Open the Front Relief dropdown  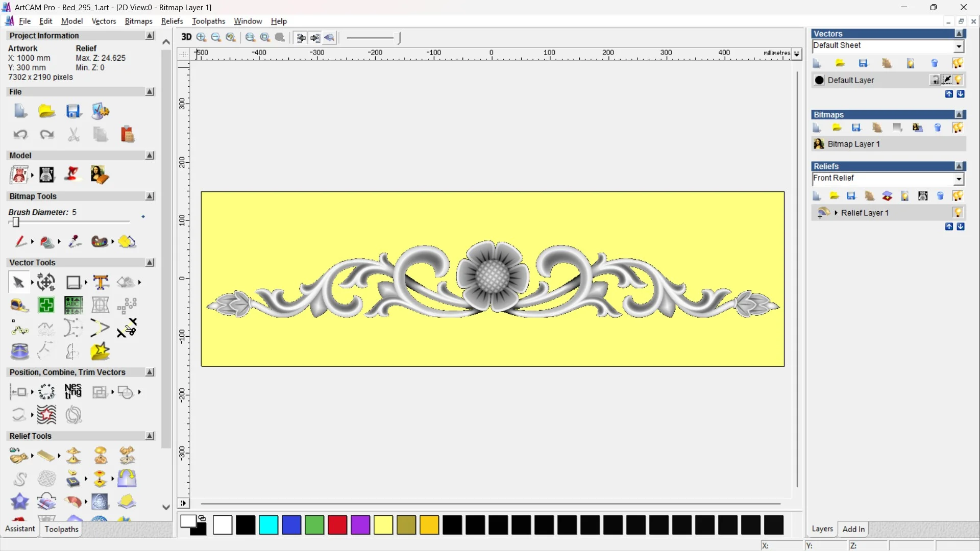click(959, 179)
